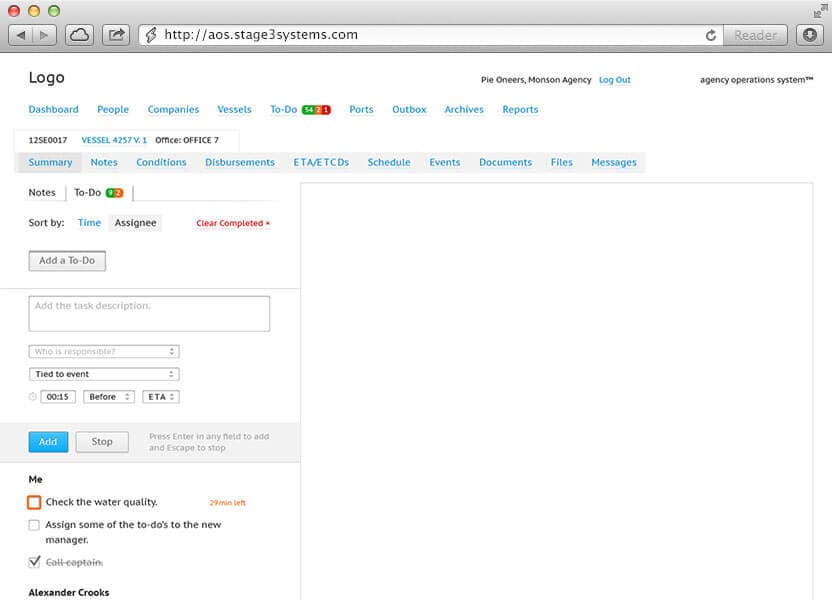Screen dimensions: 832x600
Task: Click 'Clear Completed' to remove finished tasks
Action: (232, 223)
